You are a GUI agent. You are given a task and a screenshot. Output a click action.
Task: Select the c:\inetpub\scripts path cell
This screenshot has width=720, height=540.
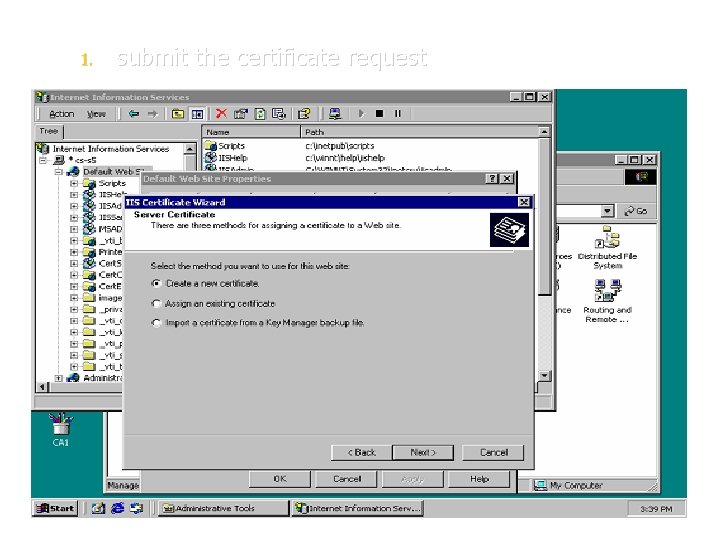(x=339, y=146)
